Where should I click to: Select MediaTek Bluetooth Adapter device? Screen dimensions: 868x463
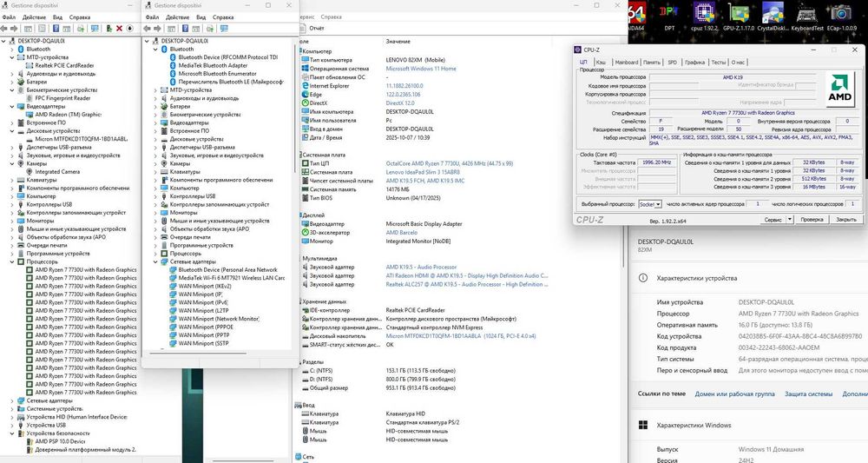(214, 65)
